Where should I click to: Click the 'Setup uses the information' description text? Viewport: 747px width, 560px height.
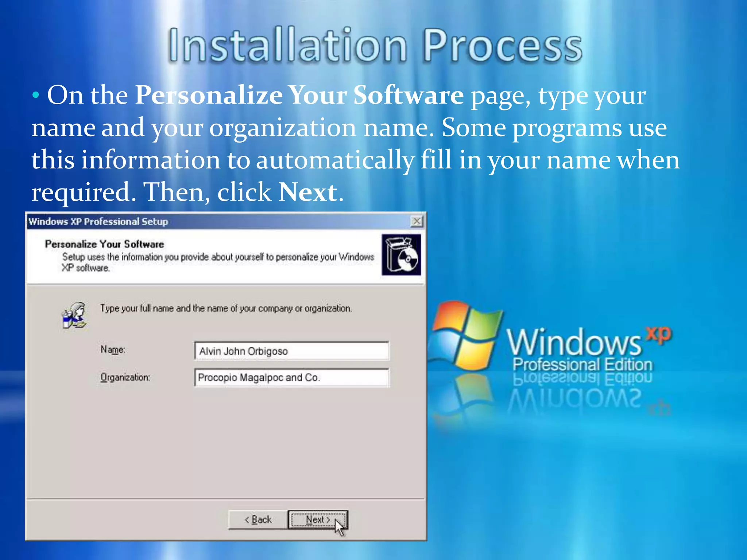coord(218,262)
